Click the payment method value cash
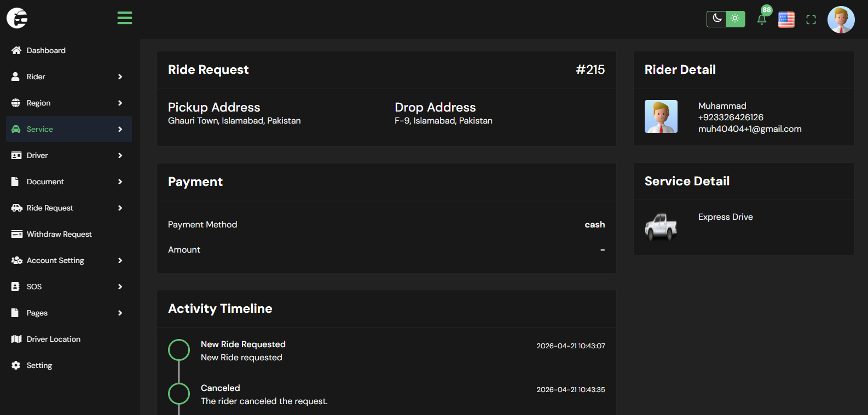 pos(594,225)
